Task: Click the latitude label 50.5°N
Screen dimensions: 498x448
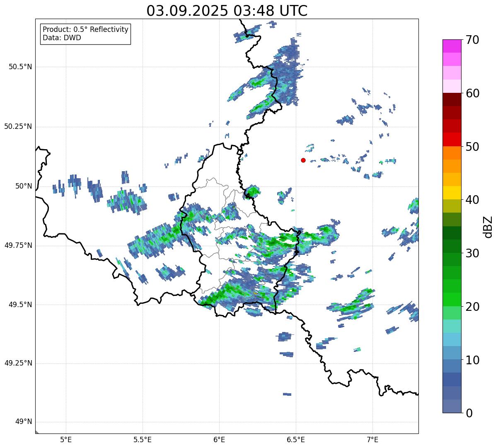Action: point(20,67)
